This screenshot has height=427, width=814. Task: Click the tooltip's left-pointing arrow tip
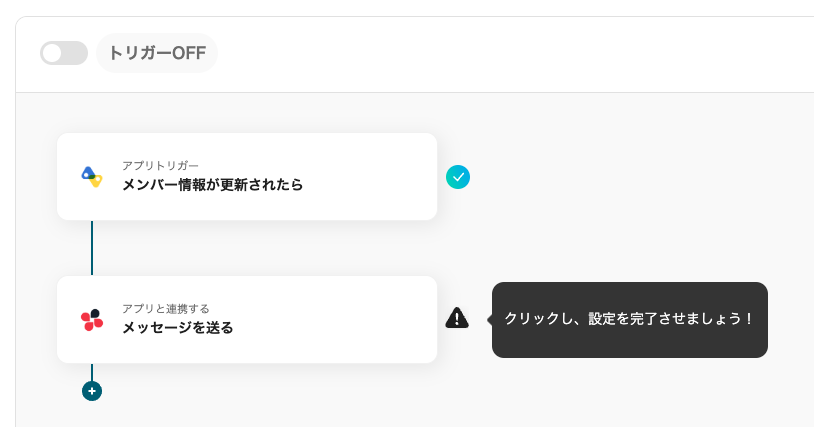pyautogui.click(x=489, y=320)
